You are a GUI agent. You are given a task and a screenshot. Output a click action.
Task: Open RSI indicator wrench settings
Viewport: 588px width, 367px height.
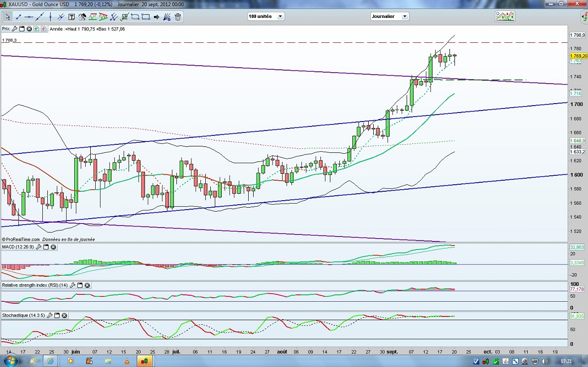(x=72, y=285)
